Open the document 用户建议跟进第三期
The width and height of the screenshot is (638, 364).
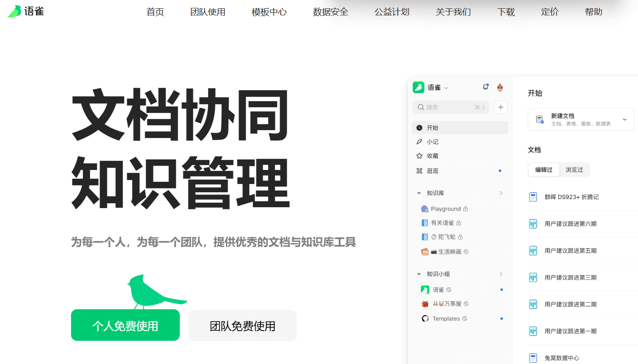[570, 278]
